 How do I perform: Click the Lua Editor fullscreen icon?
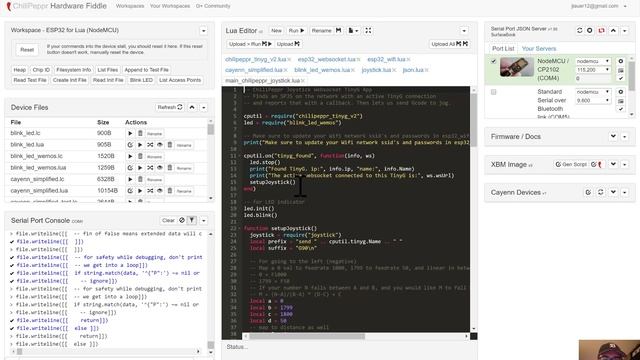(368, 31)
